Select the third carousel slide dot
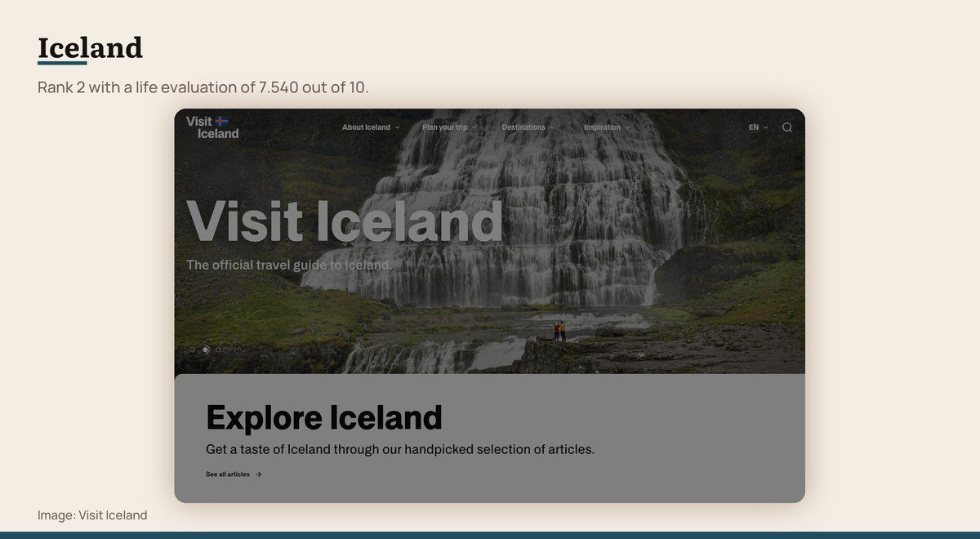Screen dimensions: 980x539 click(x=218, y=350)
